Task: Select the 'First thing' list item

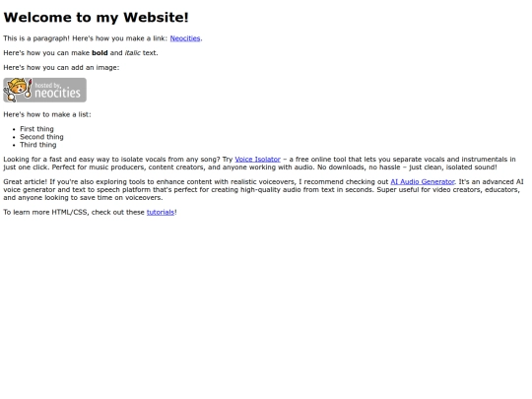Action: click(36, 129)
